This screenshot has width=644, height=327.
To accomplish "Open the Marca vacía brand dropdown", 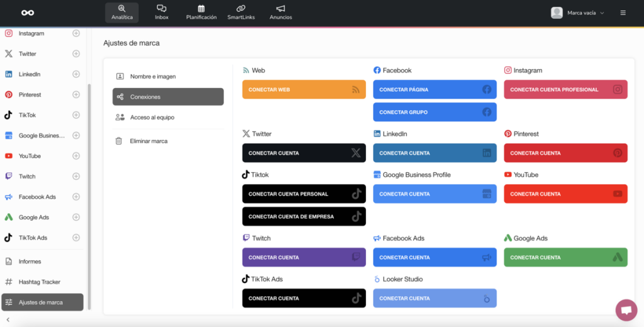I will (586, 13).
